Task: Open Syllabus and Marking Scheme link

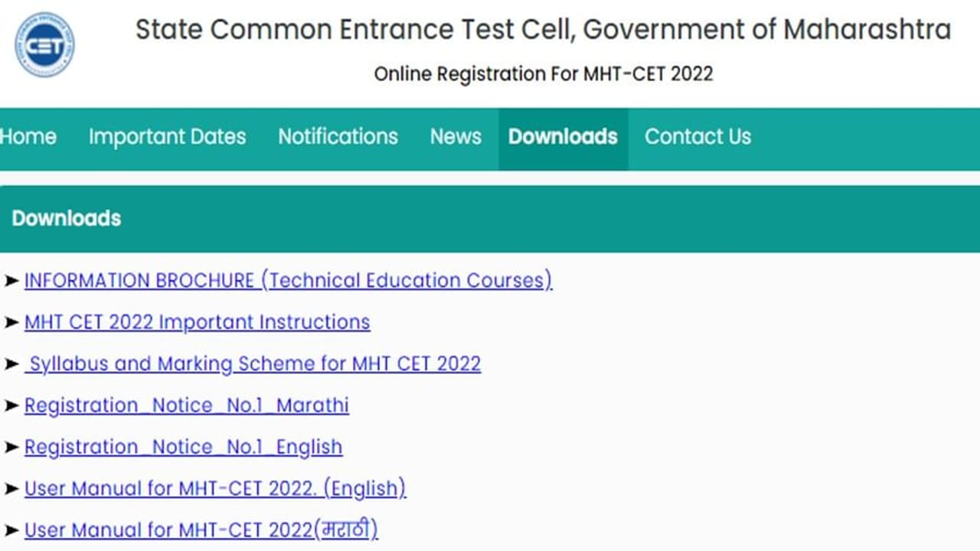Action: tap(253, 364)
